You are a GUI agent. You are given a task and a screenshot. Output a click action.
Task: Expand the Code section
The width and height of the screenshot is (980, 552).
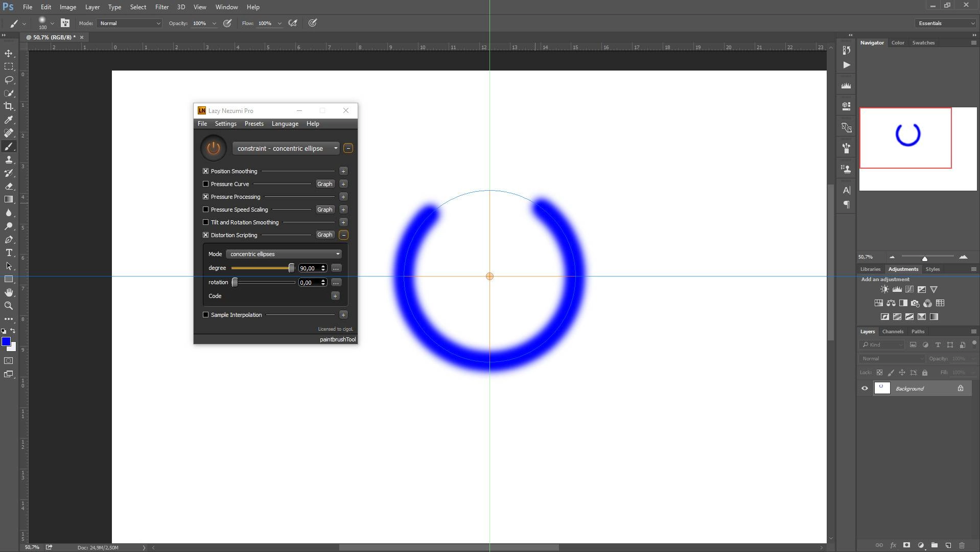pyautogui.click(x=335, y=296)
